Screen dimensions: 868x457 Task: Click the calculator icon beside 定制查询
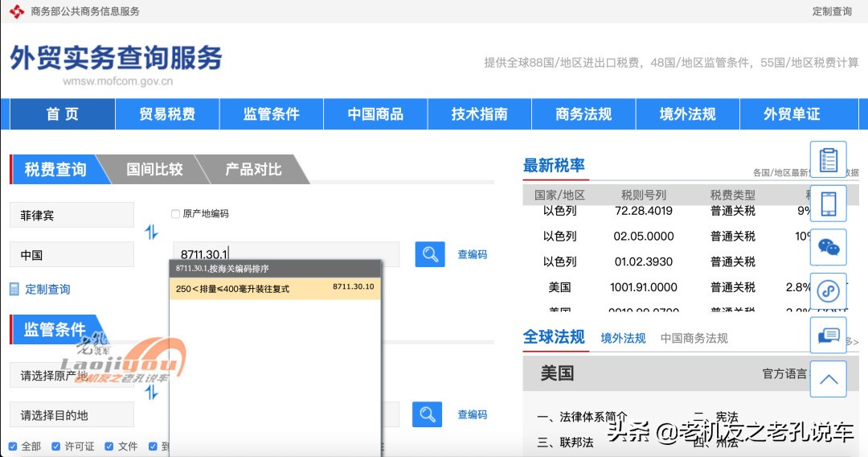[x=14, y=289]
